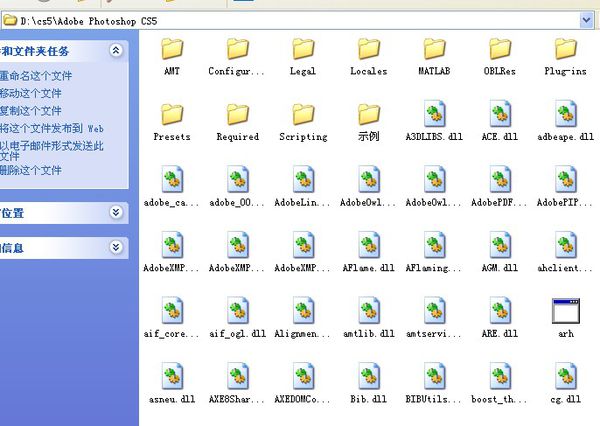Screen dimensions: 600x426
Task: Open the Presets folder
Action: coord(172,116)
